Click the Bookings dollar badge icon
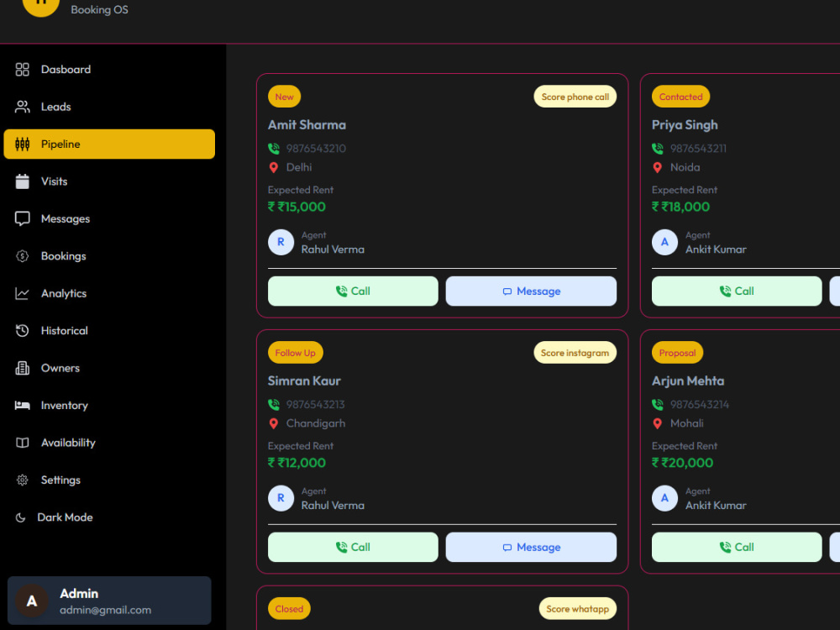This screenshot has height=630, width=840. 22,256
